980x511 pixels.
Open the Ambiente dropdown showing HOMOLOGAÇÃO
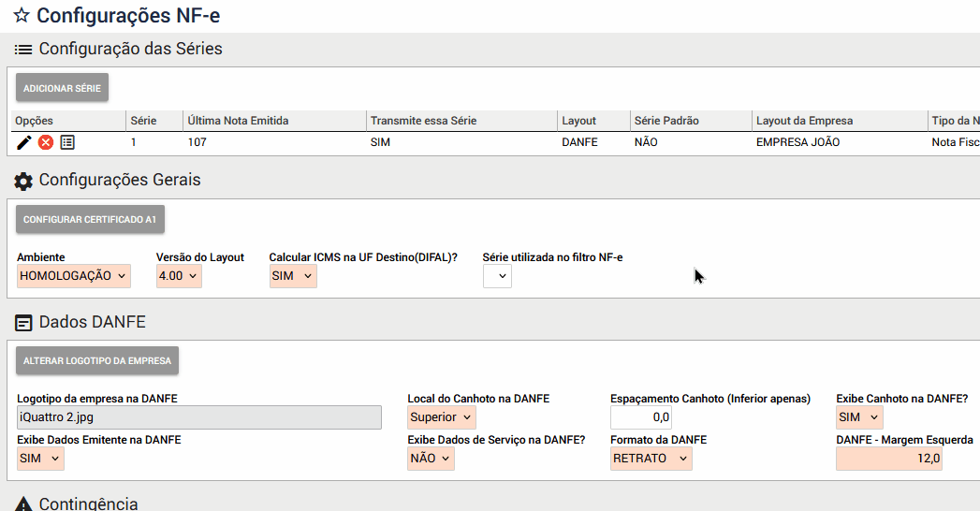point(74,276)
